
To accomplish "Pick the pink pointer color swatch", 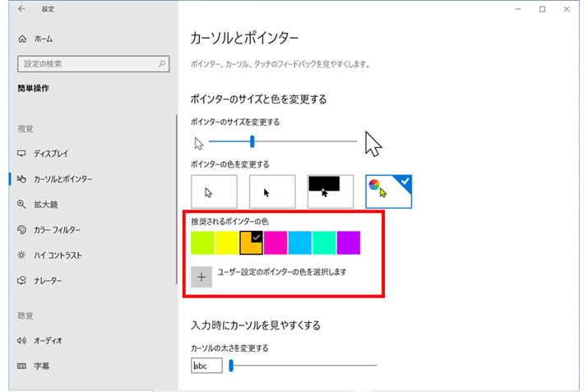I will tap(275, 242).
